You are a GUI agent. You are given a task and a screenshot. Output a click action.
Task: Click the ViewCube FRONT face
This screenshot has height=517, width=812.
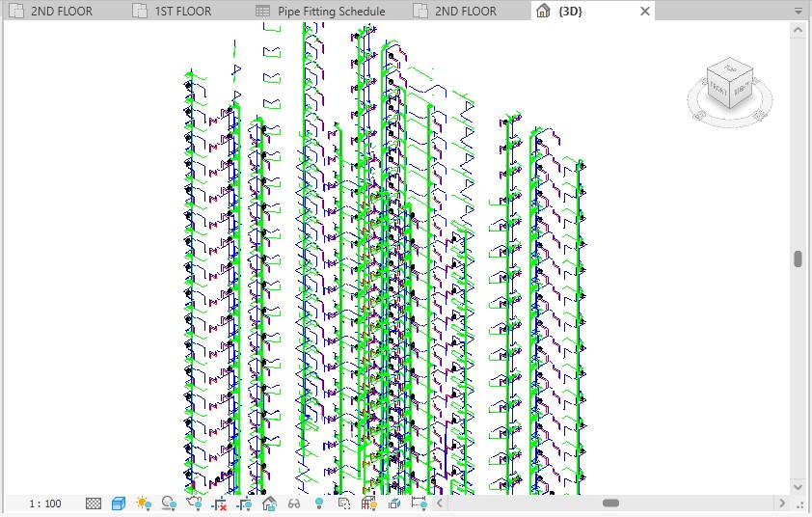point(718,90)
